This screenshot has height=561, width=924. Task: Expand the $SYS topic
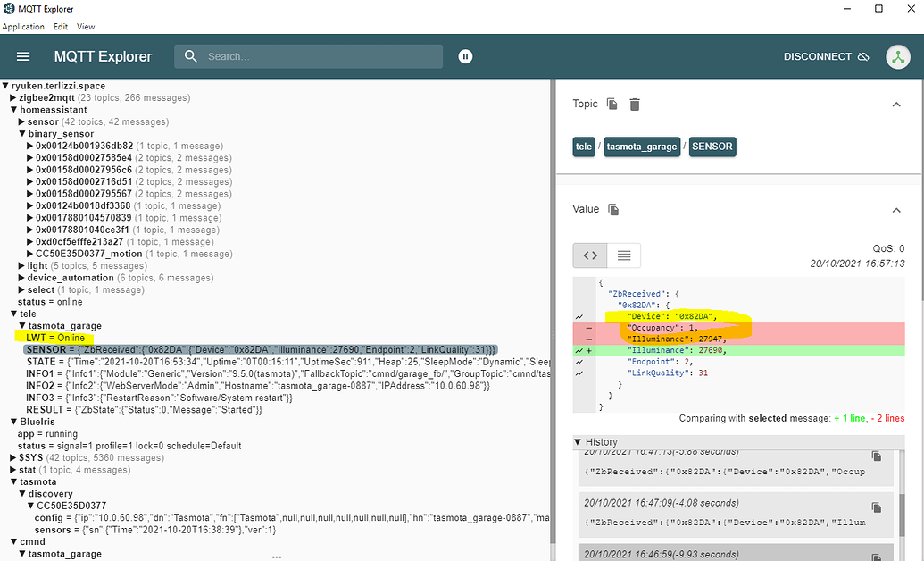point(13,457)
